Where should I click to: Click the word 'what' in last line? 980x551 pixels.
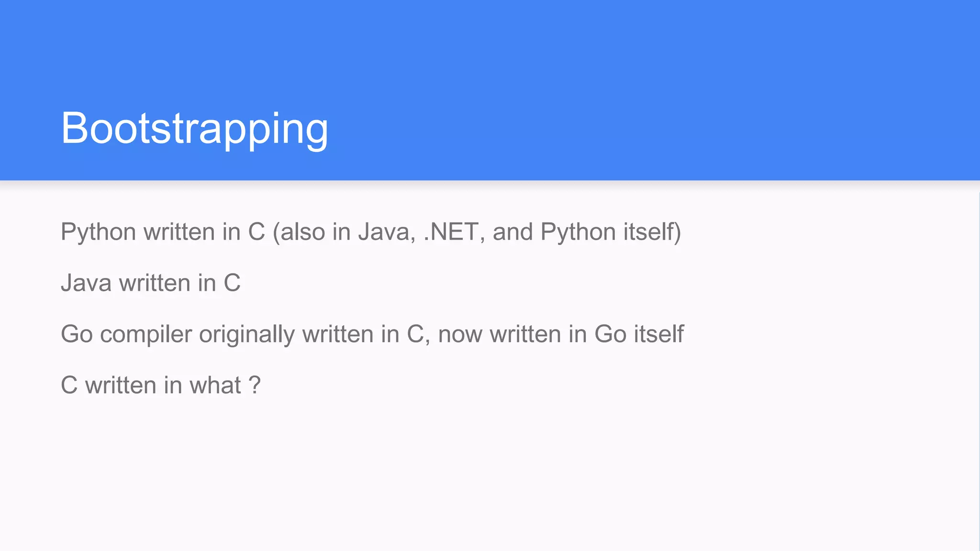[215, 385]
